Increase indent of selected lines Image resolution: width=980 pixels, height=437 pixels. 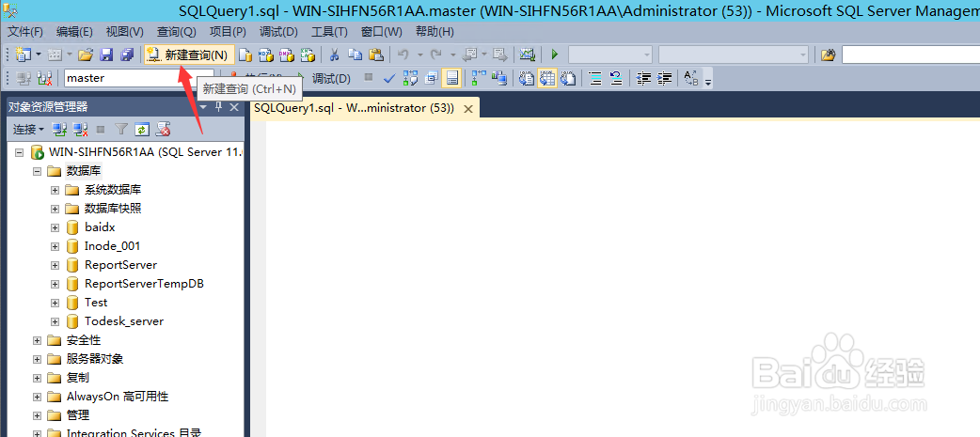664,78
